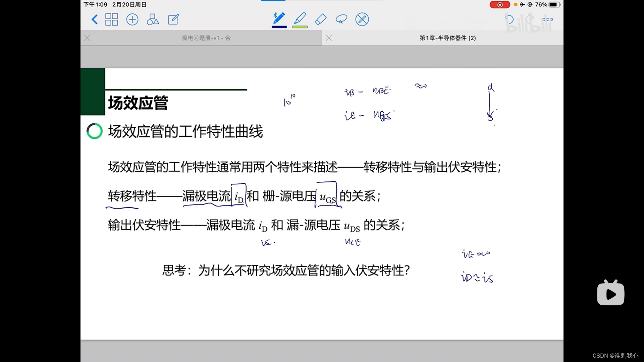Screen dimensions: 644x362
Task: Switch to 模电习题册-v1 tab
Action: point(206,38)
